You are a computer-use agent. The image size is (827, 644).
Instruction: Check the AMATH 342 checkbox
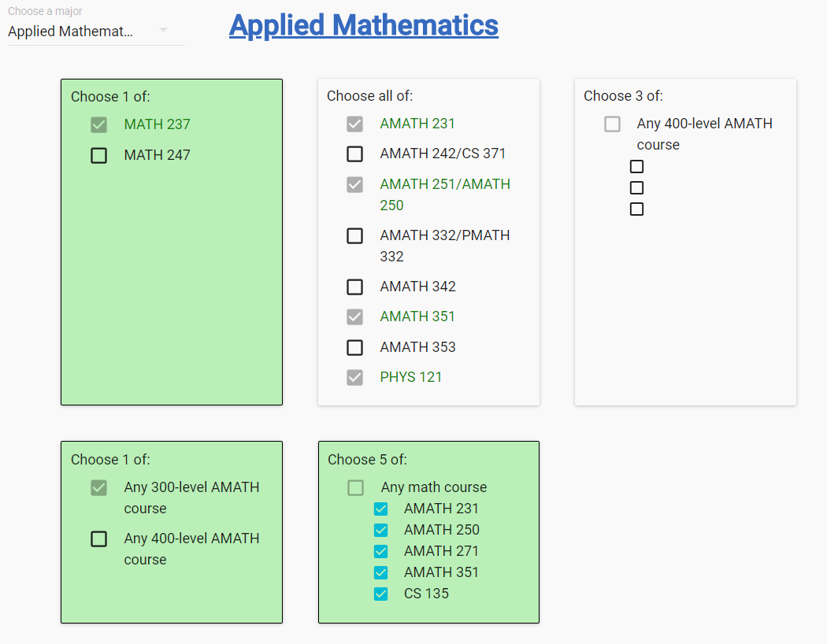point(355,287)
